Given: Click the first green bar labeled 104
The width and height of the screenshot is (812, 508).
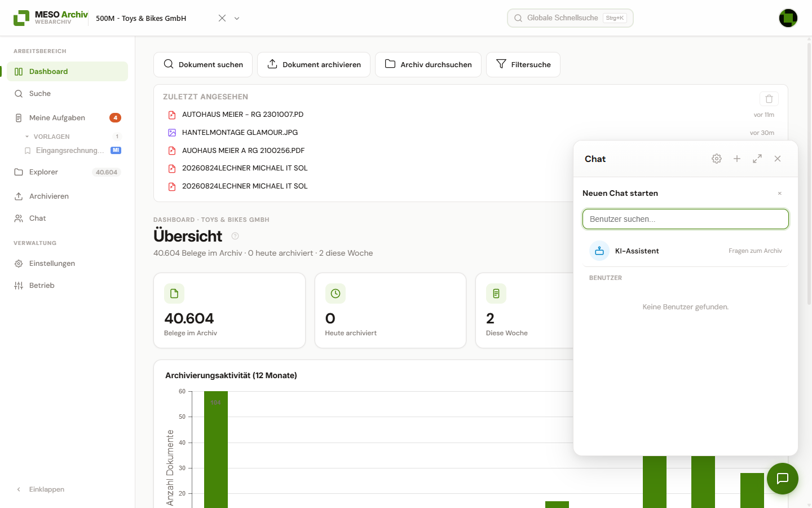Looking at the screenshot, I should 216,449.
